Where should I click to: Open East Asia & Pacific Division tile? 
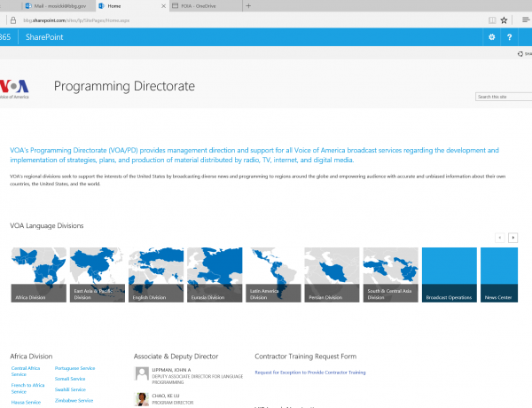[98, 275]
